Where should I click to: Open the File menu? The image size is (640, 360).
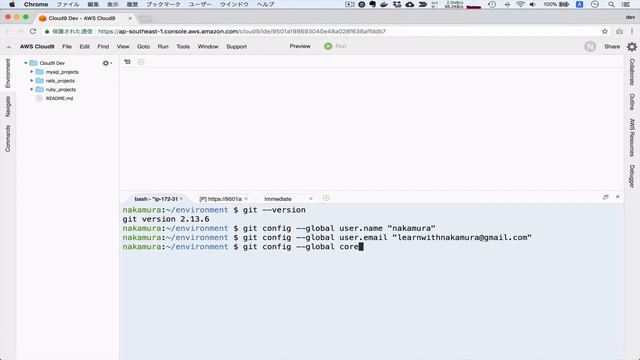(67, 47)
